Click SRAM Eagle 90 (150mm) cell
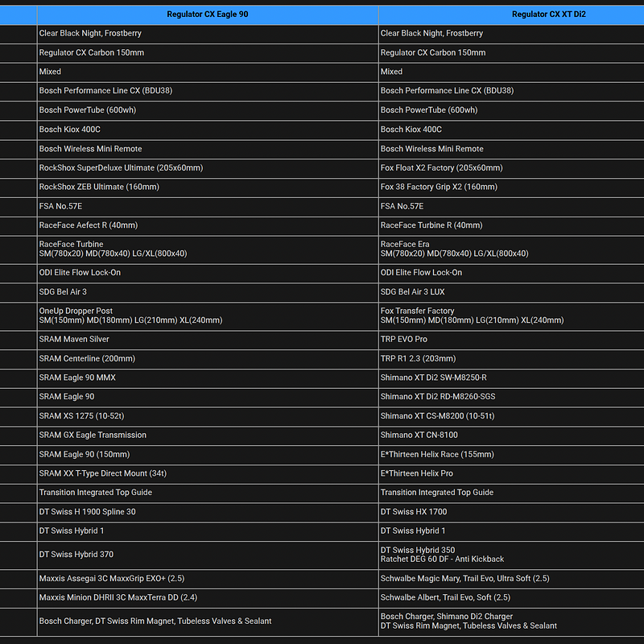This screenshot has width=644, height=644. (208, 455)
